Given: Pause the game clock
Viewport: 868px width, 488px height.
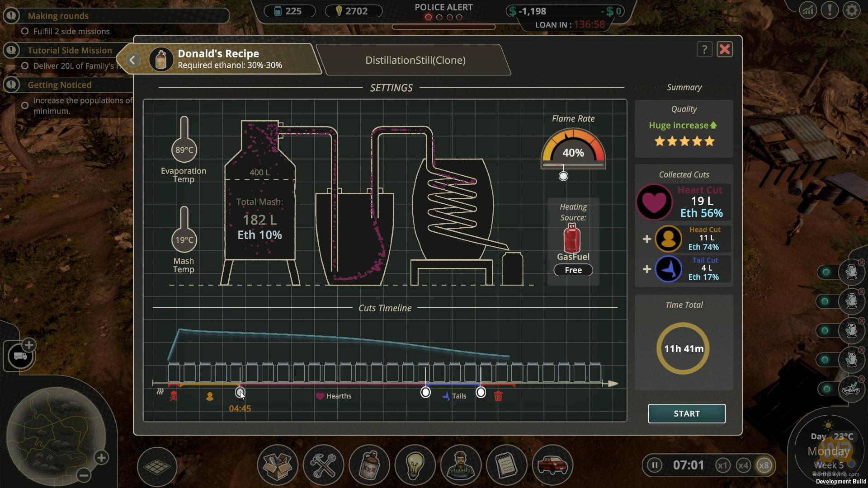Looking at the screenshot, I should [x=654, y=465].
